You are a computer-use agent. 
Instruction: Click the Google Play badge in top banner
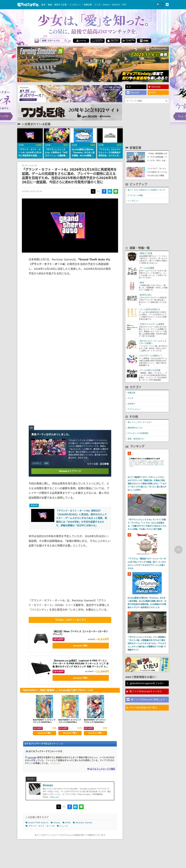129,41
